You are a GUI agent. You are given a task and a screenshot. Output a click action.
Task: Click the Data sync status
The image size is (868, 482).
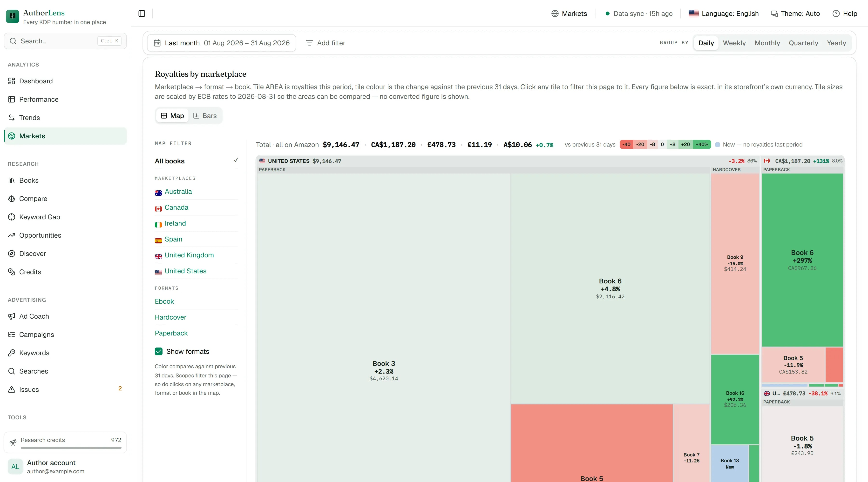tap(639, 13)
